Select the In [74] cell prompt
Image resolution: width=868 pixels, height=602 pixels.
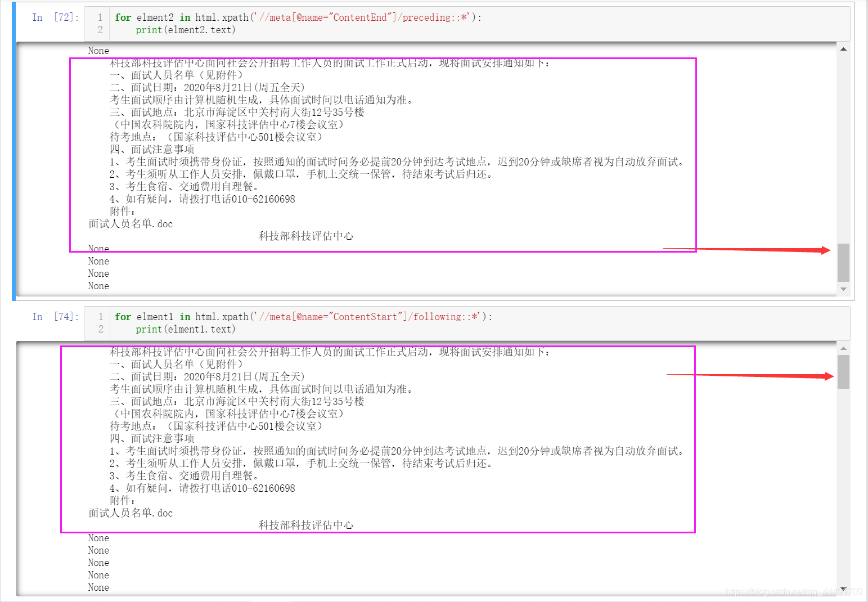(x=55, y=317)
